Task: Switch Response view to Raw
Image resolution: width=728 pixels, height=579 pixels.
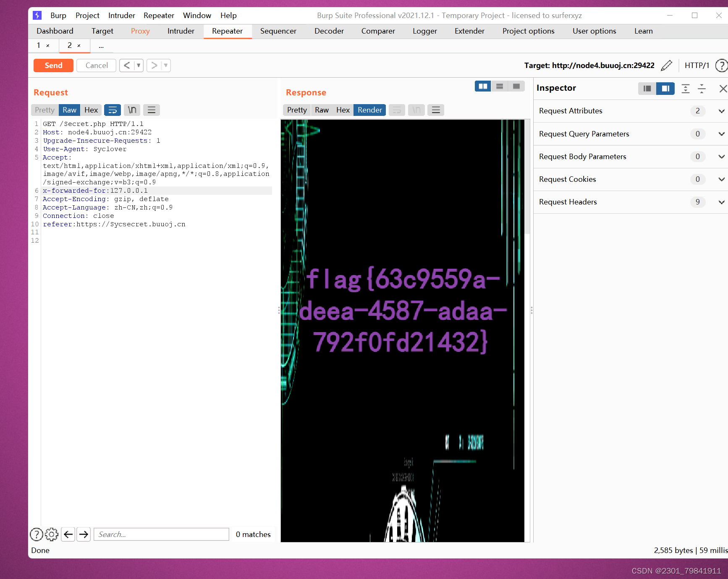Action: click(322, 110)
